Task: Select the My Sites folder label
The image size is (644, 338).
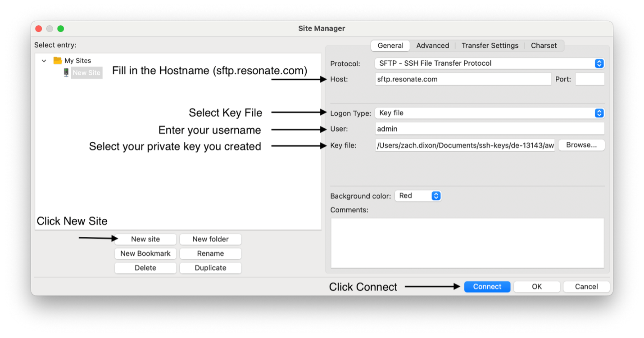Action: tap(78, 60)
